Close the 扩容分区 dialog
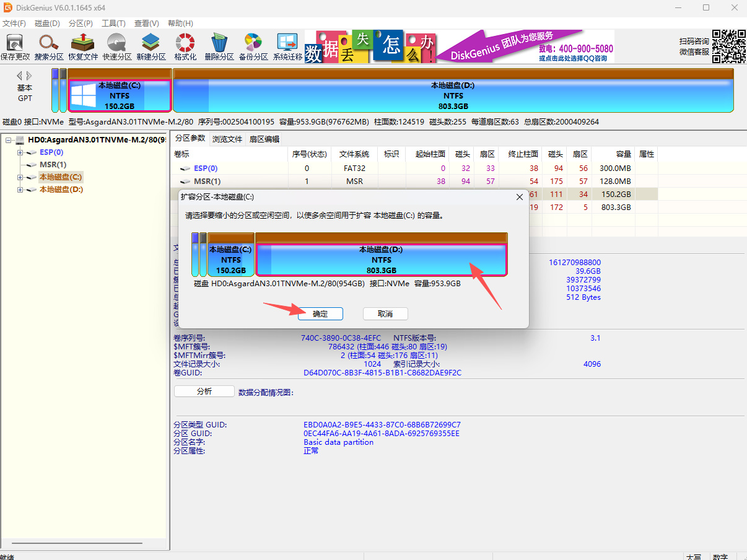Screen dimensions: 747x560 [x=519, y=197]
